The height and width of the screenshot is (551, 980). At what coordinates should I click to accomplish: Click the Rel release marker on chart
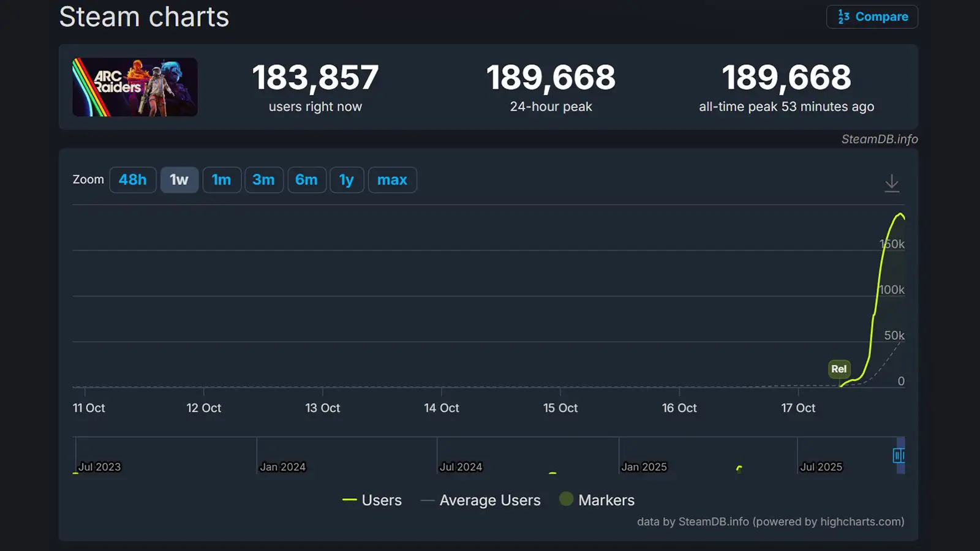tap(839, 369)
